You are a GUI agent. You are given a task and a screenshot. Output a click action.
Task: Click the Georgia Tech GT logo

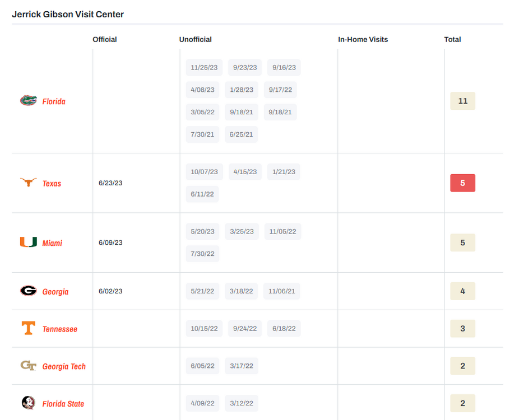coord(29,366)
